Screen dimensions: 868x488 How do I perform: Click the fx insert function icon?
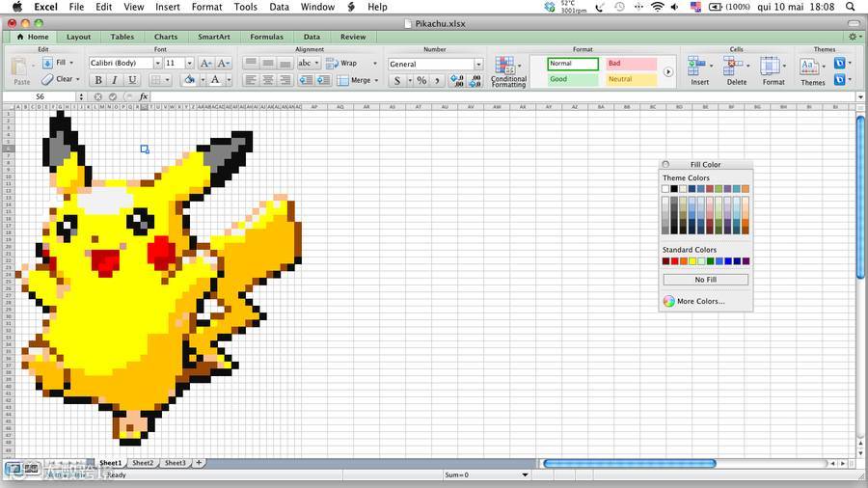(x=144, y=96)
